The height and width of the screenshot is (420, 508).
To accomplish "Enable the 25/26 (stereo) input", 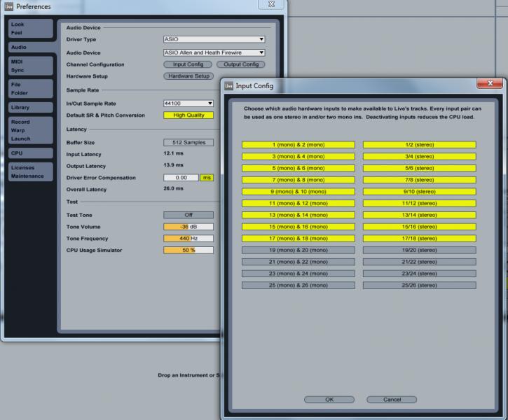I will (420, 285).
